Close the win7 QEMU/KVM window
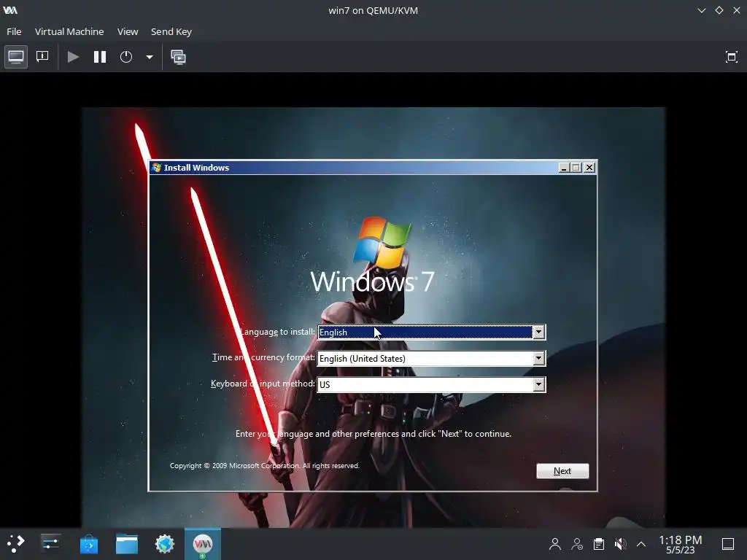747x560 pixels. (x=737, y=10)
